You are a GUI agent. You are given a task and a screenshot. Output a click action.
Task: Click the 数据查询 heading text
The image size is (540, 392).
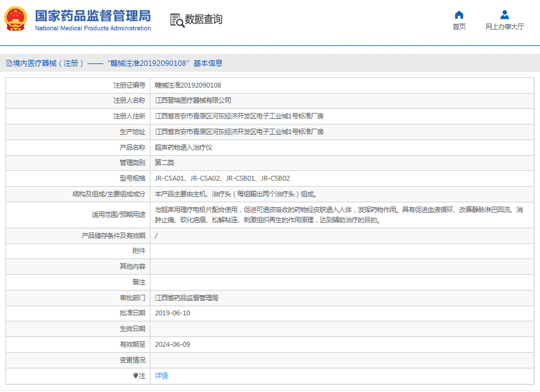click(x=203, y=19)
